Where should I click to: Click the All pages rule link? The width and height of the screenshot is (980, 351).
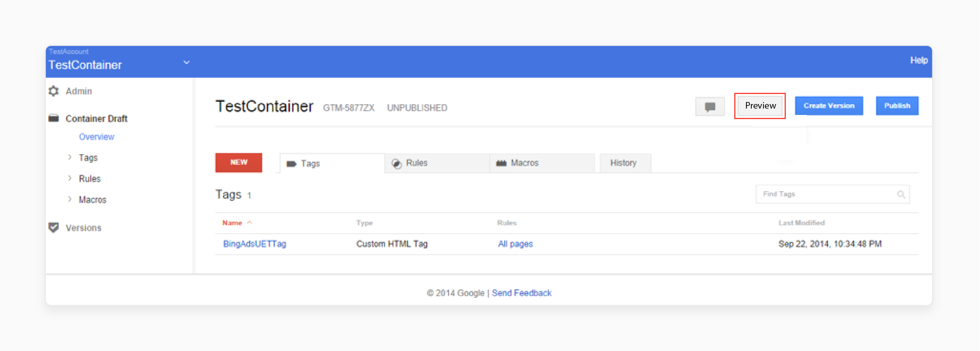coord(516,244)
